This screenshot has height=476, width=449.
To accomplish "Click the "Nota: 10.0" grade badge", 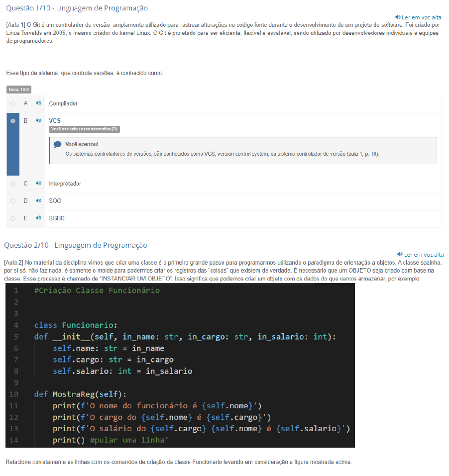I will click(19, 90).
